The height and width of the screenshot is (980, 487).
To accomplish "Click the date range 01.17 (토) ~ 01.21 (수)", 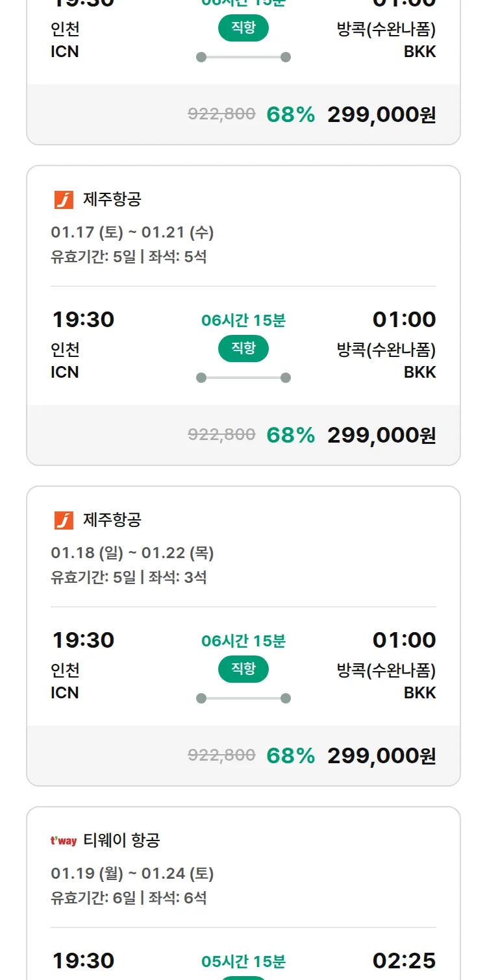I will 132,232.
